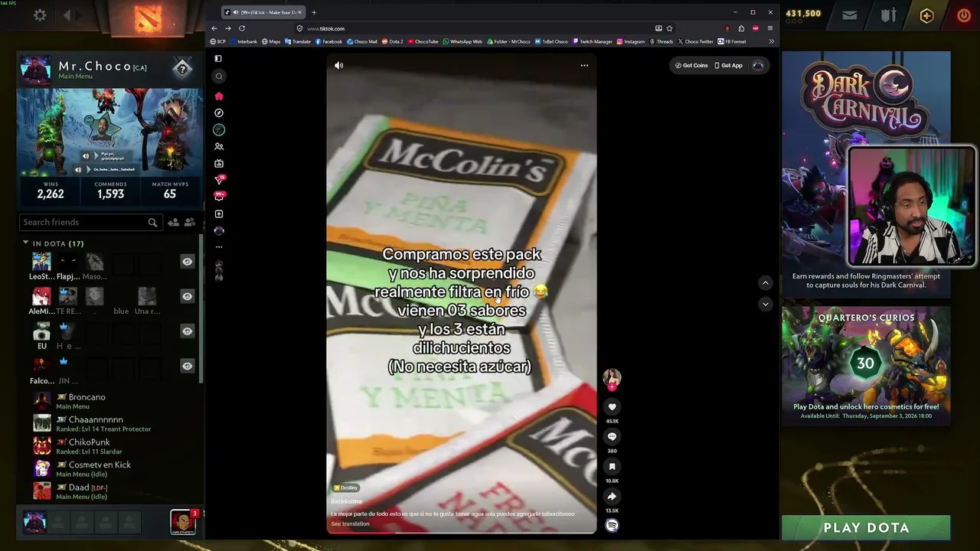
Task: Like the TikTok video
Action: coord(612,407)
